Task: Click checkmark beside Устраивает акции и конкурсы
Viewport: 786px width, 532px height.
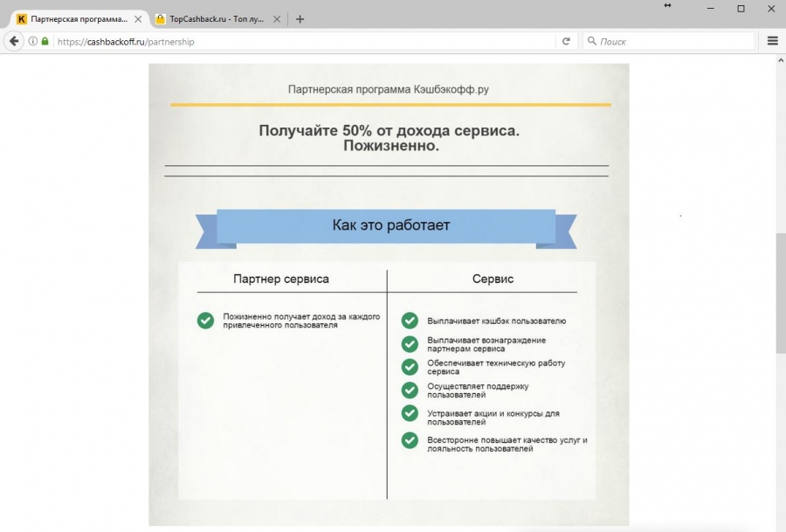Action: coord(410,413)
